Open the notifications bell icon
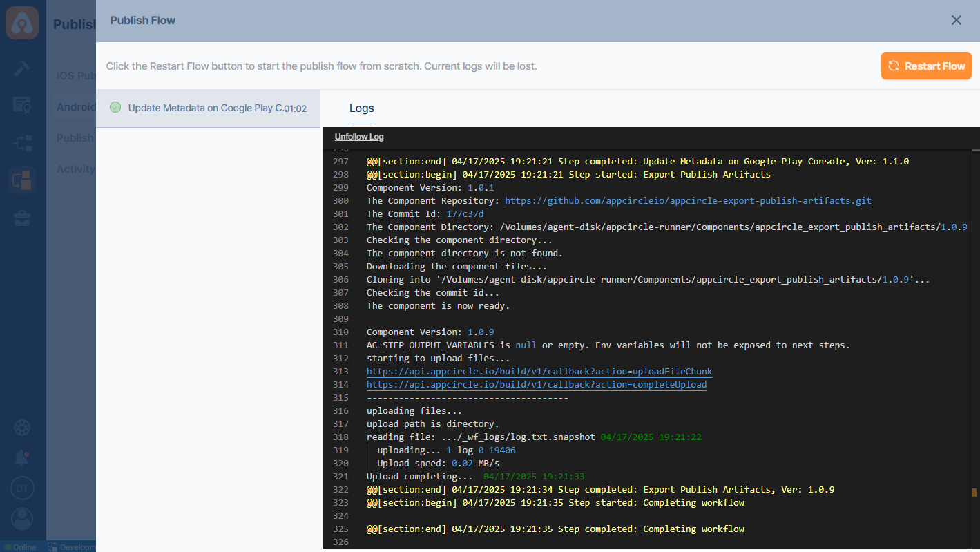This screenshot has width=980, height=552. [22, 458]
